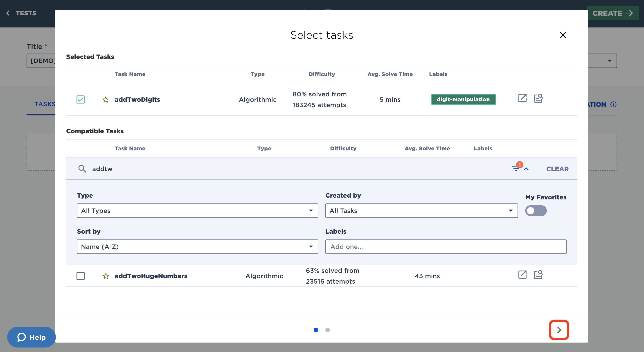Viewport: 644px width, 352px height.
Task: Open the Sort by dropdown Name (A-Z)
Action: point(197,247)
